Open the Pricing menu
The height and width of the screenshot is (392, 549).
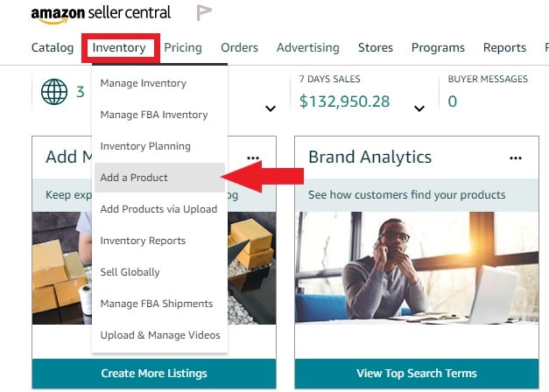[x=183, y=47]
